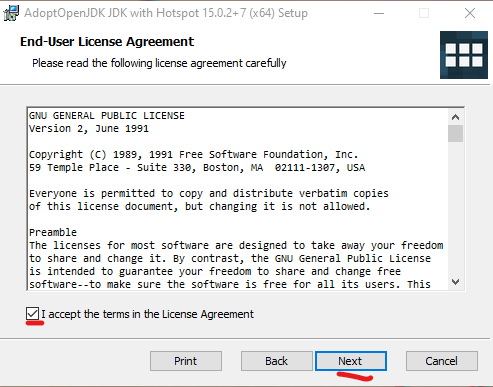The image size is (493, 387).
Task: Click the license scrollbar down arrow
Action: point(455,282)
